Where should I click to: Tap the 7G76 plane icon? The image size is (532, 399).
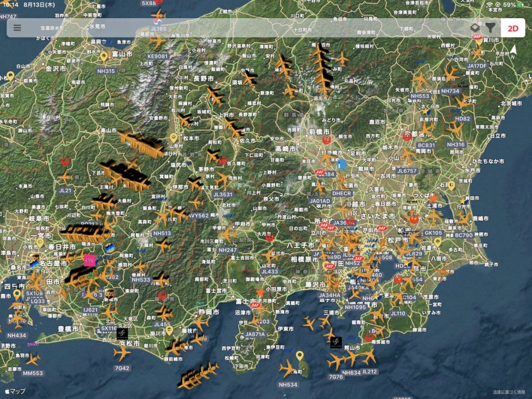336,361
